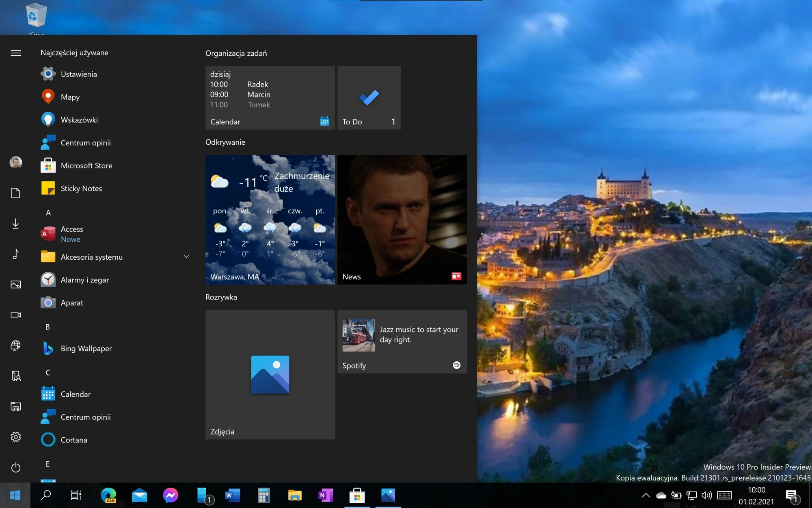Open the Downloads folder sidebar icon
812x508 pixels.
click(x=15, y=224)
